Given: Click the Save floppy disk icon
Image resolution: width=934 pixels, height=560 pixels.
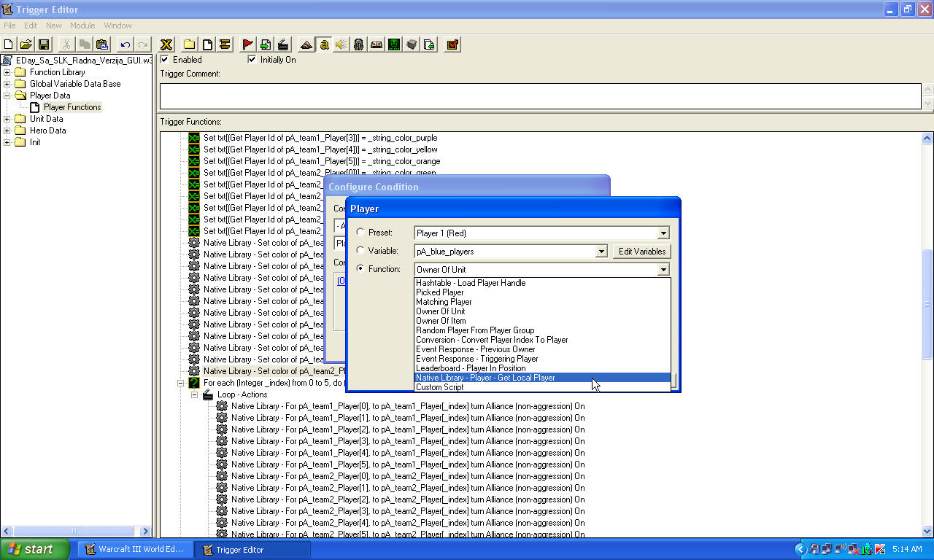Looking at the screenshot, I should [43, 44].
